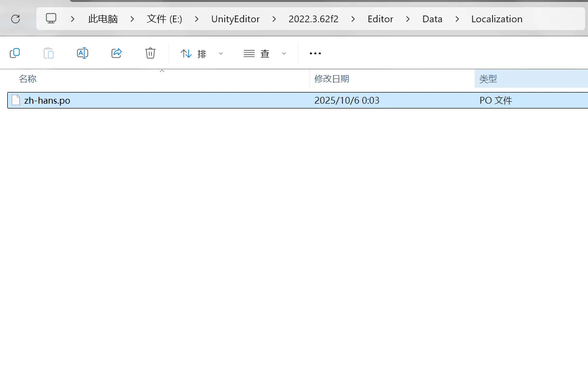Click the computer monitor icon in address bar
Screen dimensions: 588x388
[x=51, y=19]
